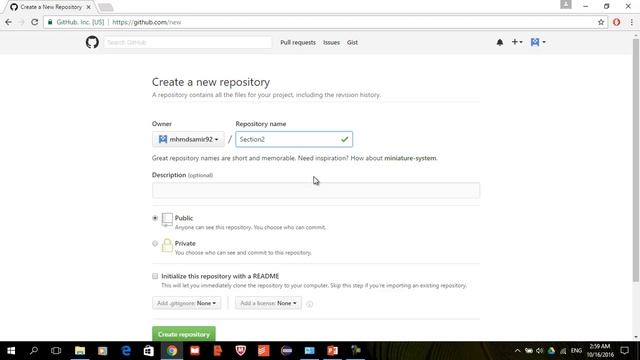
Task: Click the GitHub octocat logo
Action: (92, 42)
